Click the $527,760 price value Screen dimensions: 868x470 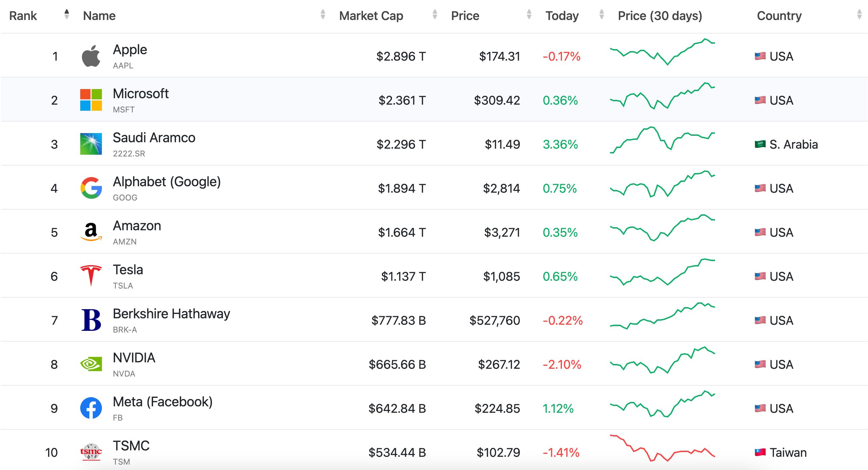coord(494,320)
